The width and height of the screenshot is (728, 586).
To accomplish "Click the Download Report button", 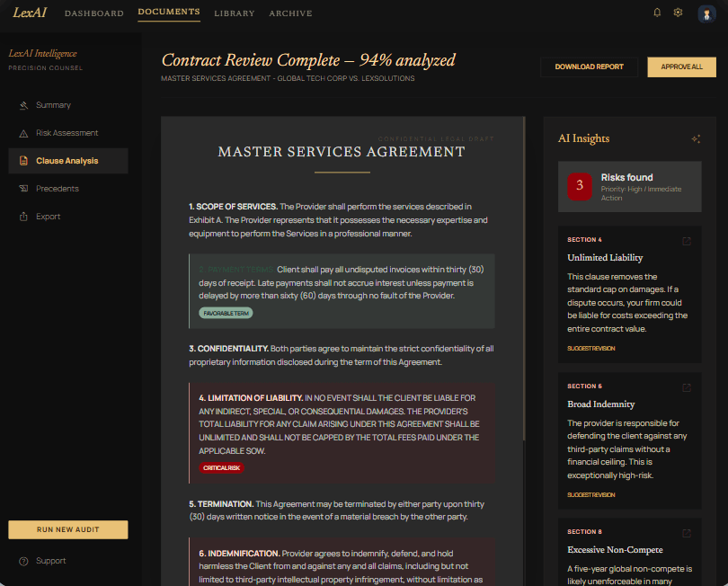I will (x=589, y=67).
